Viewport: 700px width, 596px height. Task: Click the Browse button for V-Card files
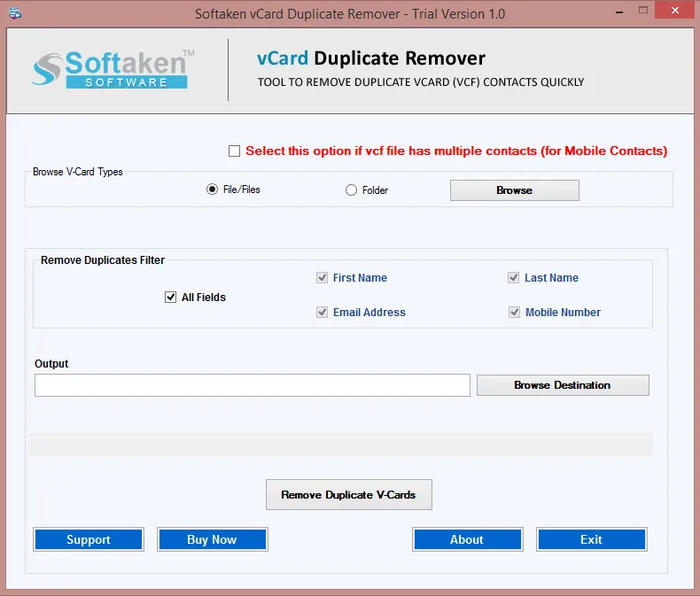(x=514, y=190)
